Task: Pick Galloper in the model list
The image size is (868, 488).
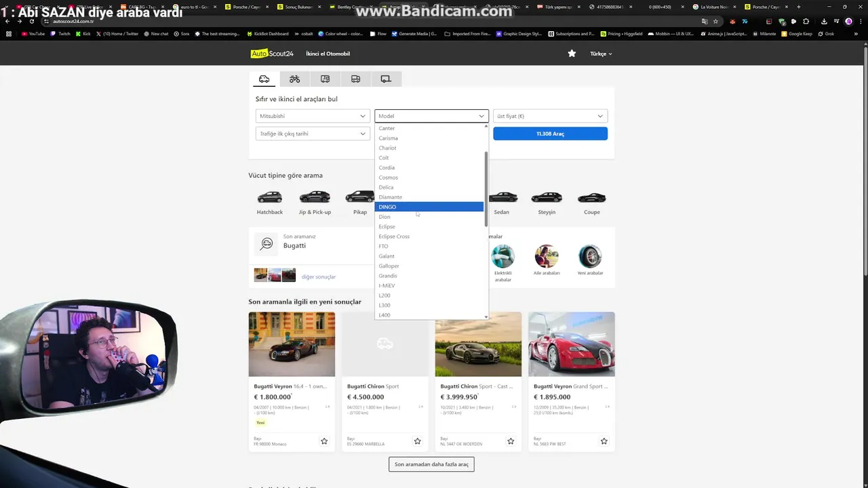Action: 429,266
